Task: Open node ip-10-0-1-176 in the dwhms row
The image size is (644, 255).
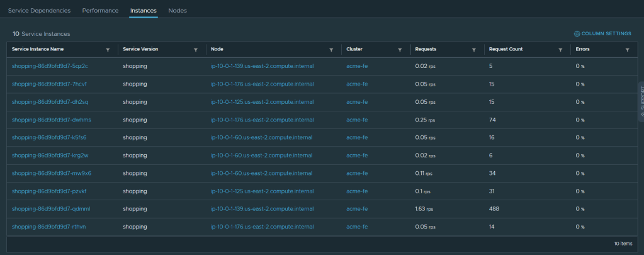Action: (x=262, y=120)
